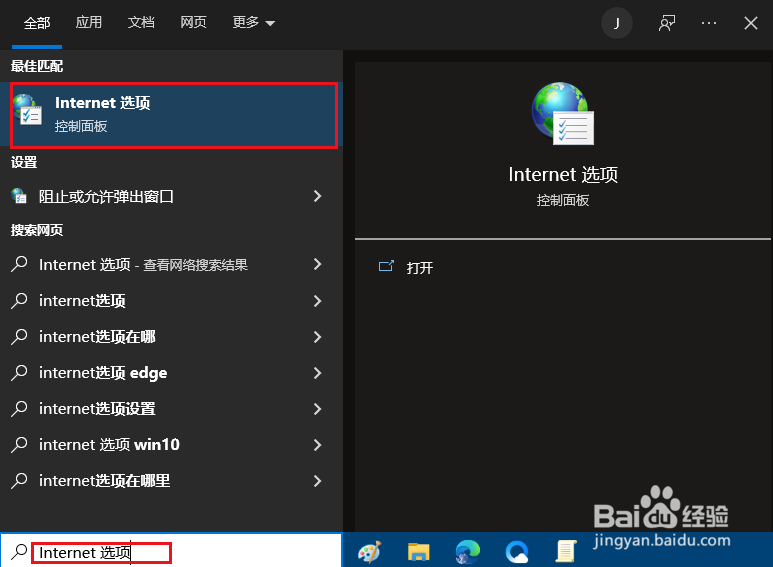
Task: Select internet选项在哪里 suggestion
Action: [171, 481]
